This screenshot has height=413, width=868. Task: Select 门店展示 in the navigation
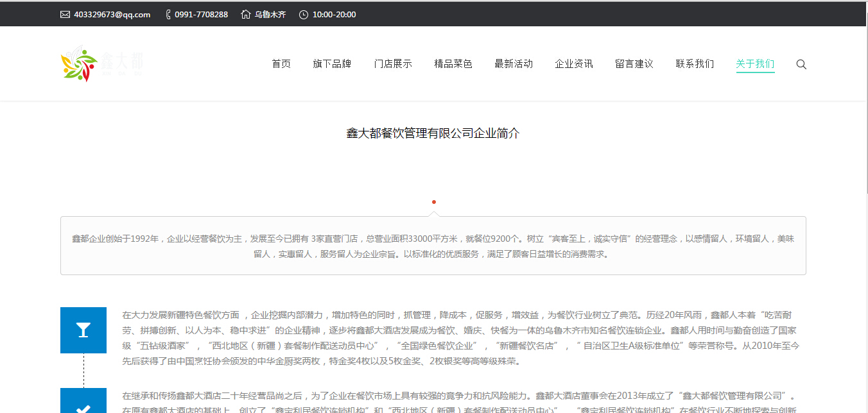pos(393,64)
